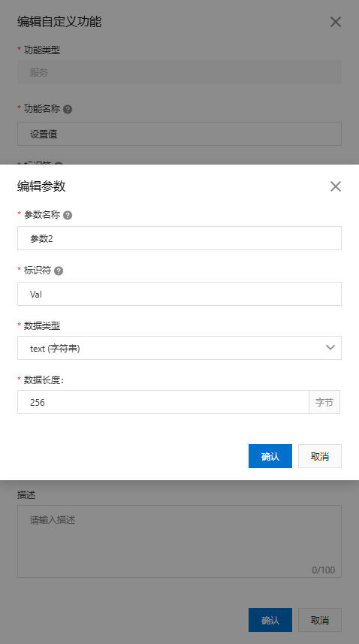
Task: Click the 功能名称 field containing 设置值
Action: tap(179, 134)
